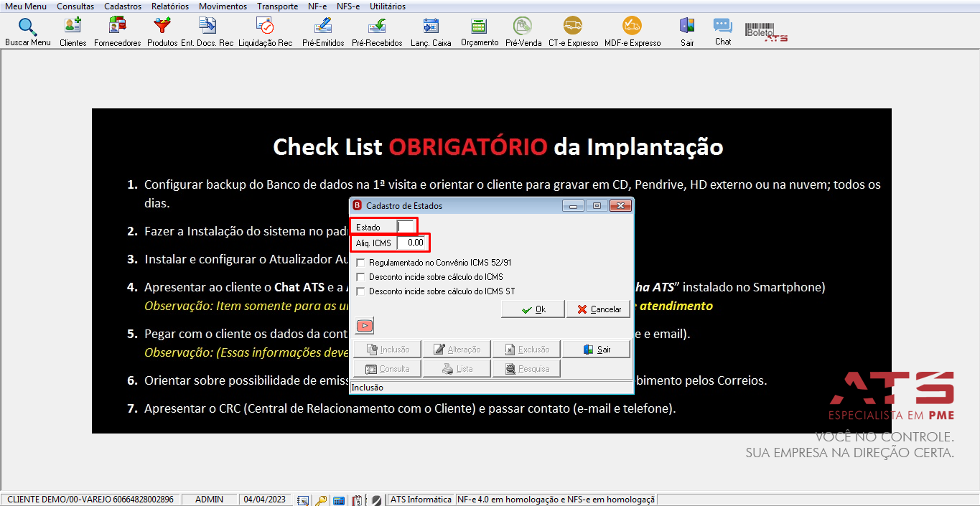Check Desconto incide sobre cálculo do ICMS
This screenshot has width=980, height=506.
[360, 277]
